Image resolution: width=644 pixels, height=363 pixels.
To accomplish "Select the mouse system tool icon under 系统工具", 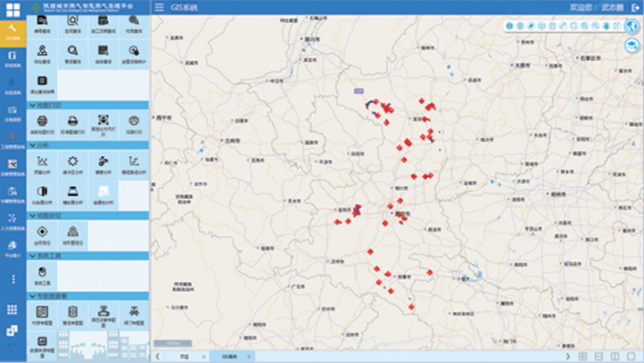I will pos(42,275).
